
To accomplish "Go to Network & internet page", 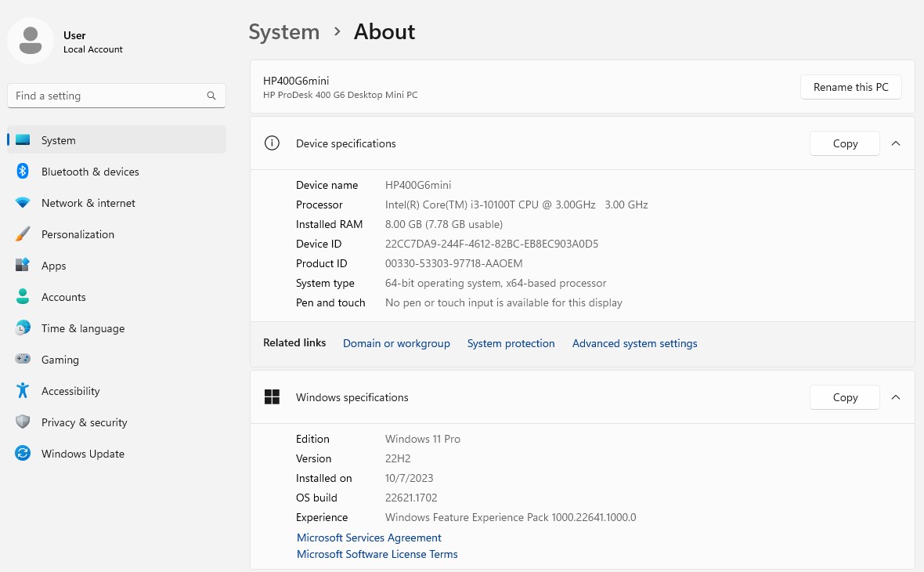I will coord(117,203).
